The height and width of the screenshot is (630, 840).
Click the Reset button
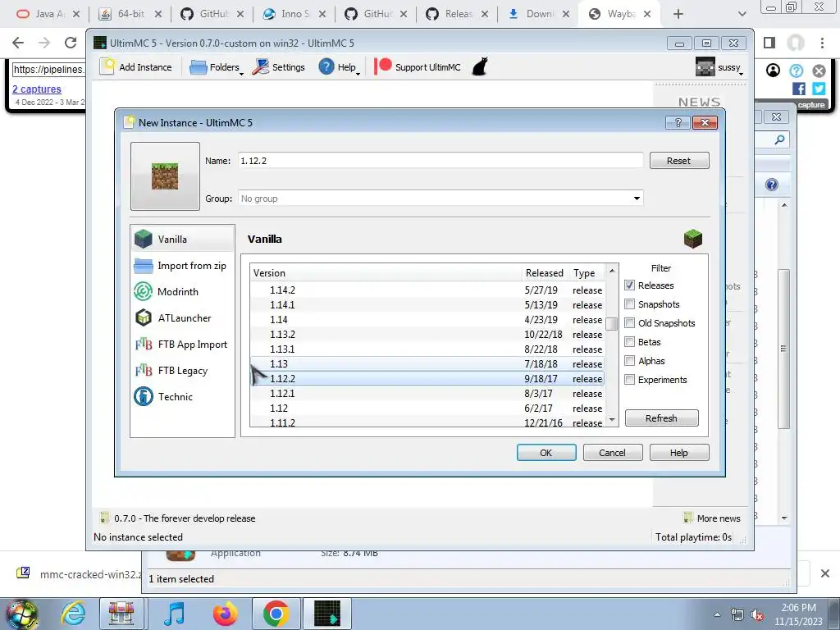pyautogui.click(x=678, y=161)
